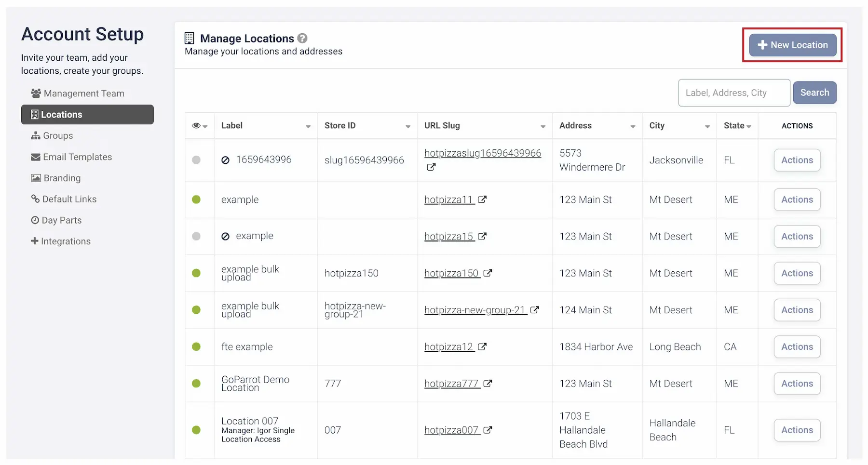Click the 1834 Harbor Ave address cell
Screen dimensions: 868x465
pyautogui.click(x=596, y=346)
